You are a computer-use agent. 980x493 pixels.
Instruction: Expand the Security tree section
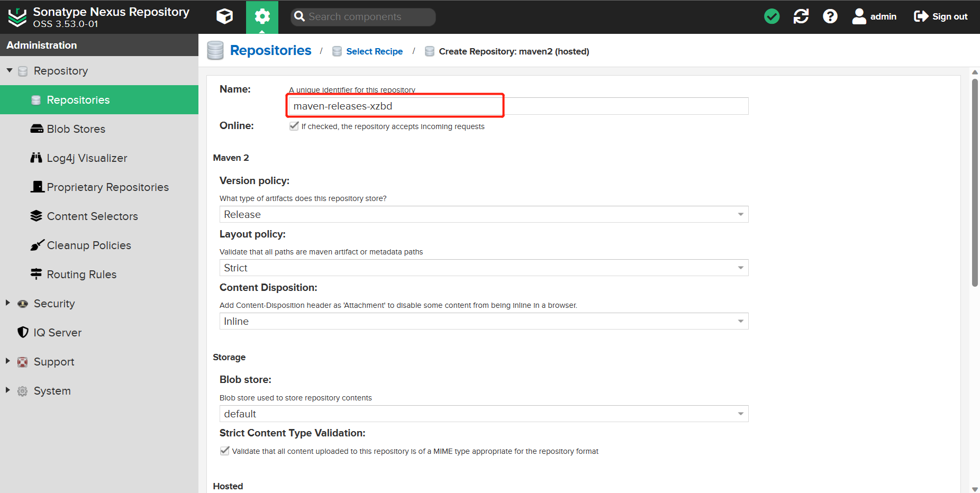pyautogui.click(x=8, y=303)
